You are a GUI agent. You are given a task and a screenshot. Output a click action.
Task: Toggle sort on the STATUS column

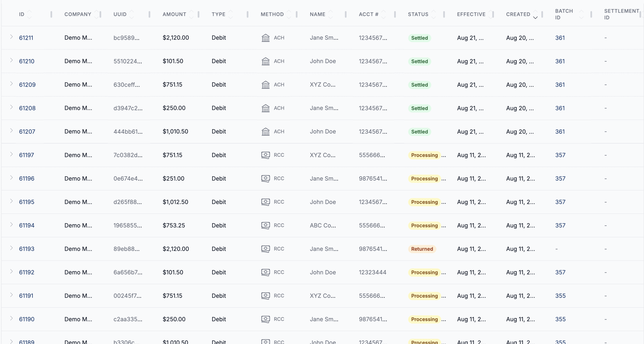(434, 14)
